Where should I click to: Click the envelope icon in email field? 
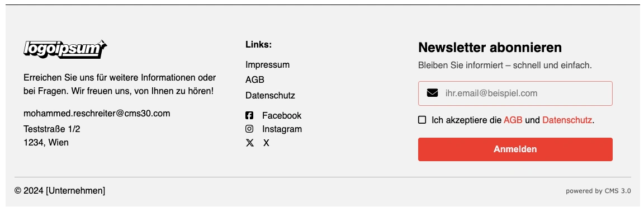click(x=432, y=93)
